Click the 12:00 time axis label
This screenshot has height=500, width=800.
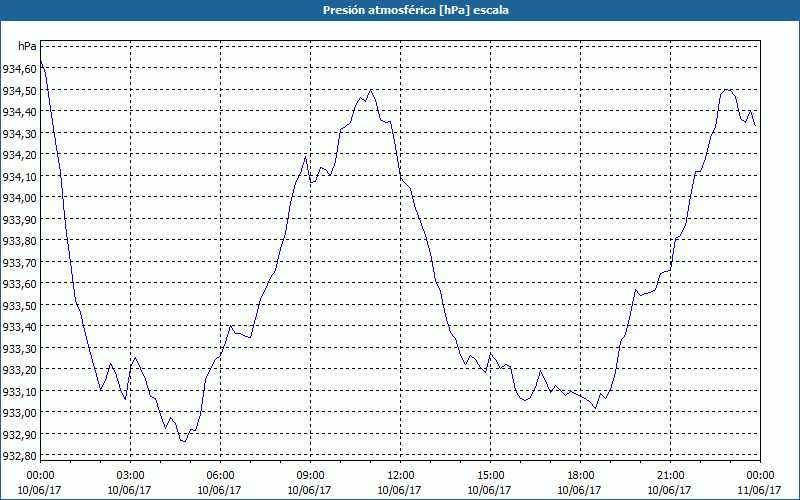click(x=401, y=476)
